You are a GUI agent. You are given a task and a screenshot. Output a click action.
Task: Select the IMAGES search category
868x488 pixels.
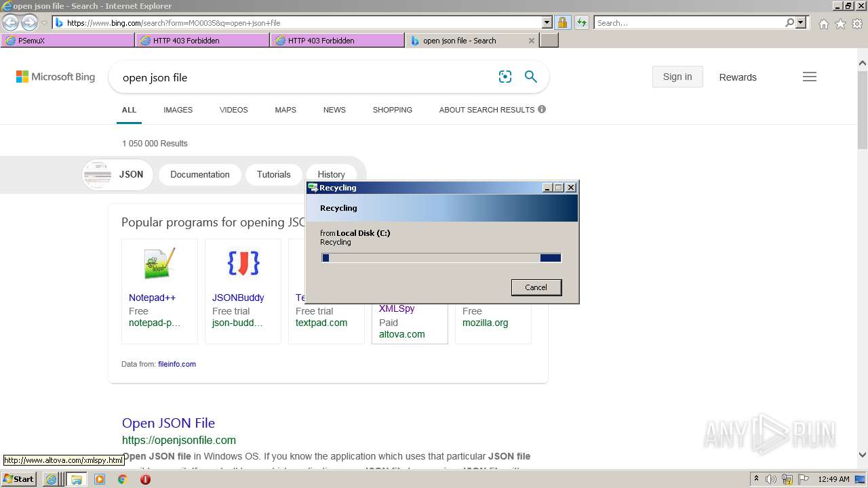[178, 110]
